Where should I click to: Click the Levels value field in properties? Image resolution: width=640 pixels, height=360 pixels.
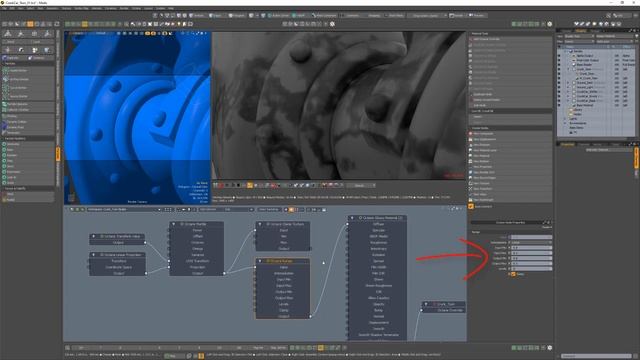coord(531,269)
